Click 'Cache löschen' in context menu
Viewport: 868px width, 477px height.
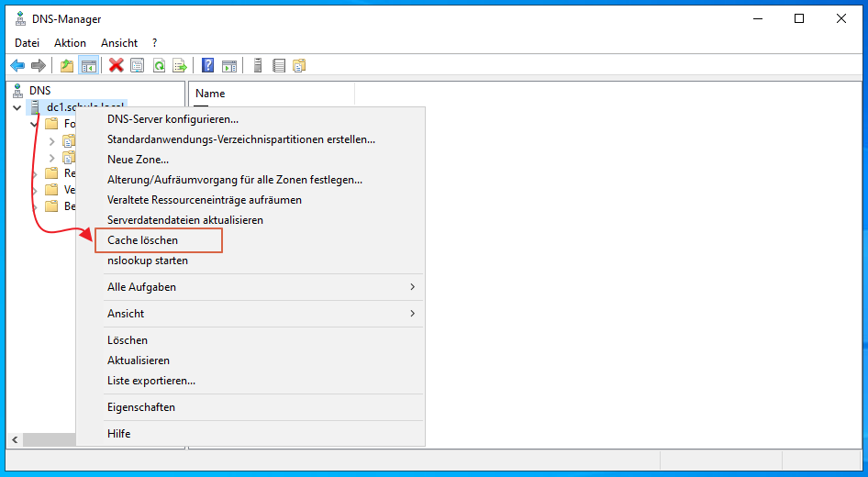pos(250,240)
